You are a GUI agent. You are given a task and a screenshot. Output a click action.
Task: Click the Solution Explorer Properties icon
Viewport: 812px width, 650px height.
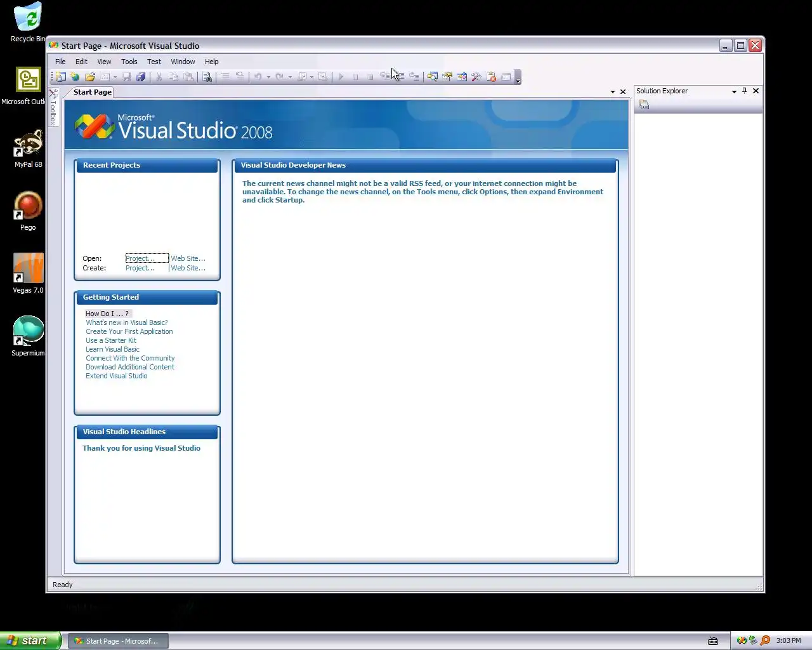644,105
